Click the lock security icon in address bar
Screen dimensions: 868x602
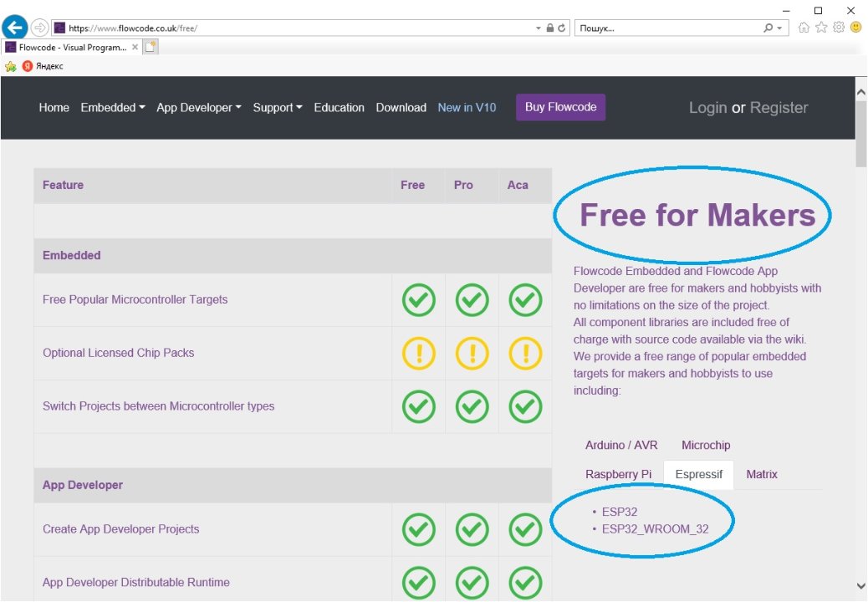pyautogui.click(x=549, y=28)
